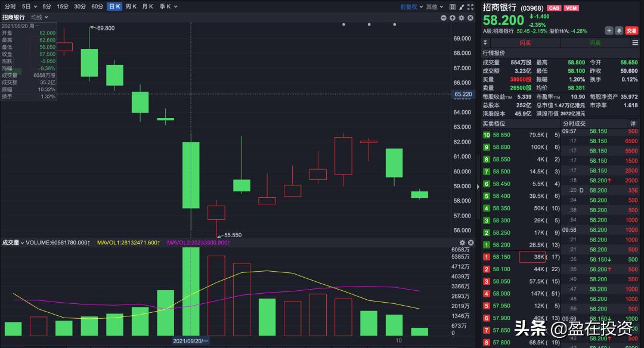The image size is (644, 348).
Task: Select the 2021/09/20 date marker on timeline
Action: [x=191, y=341]
